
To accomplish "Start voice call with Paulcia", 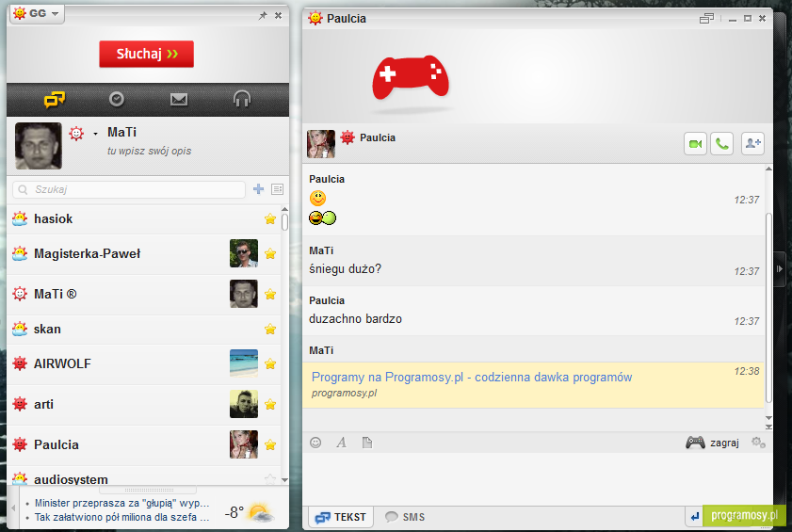I will (722, 144).
